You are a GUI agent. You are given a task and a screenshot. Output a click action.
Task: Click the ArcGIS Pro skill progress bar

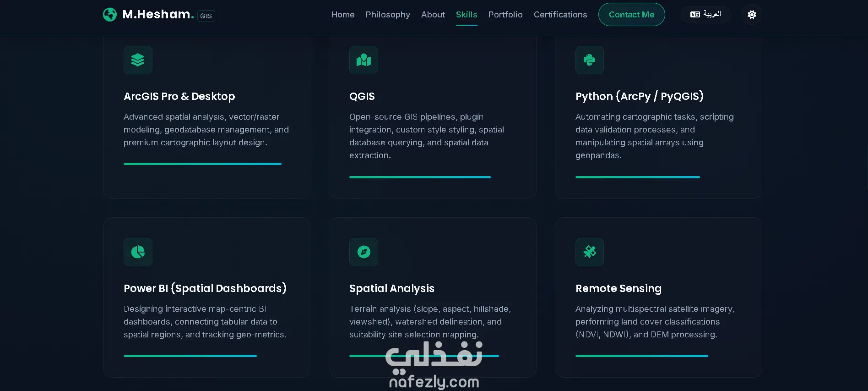202,164
